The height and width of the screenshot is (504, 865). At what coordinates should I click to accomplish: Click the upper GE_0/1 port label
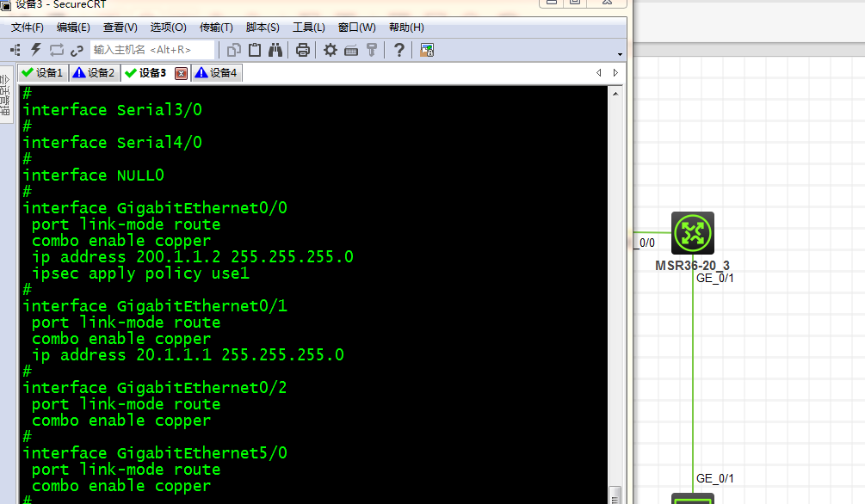[715, 279]
